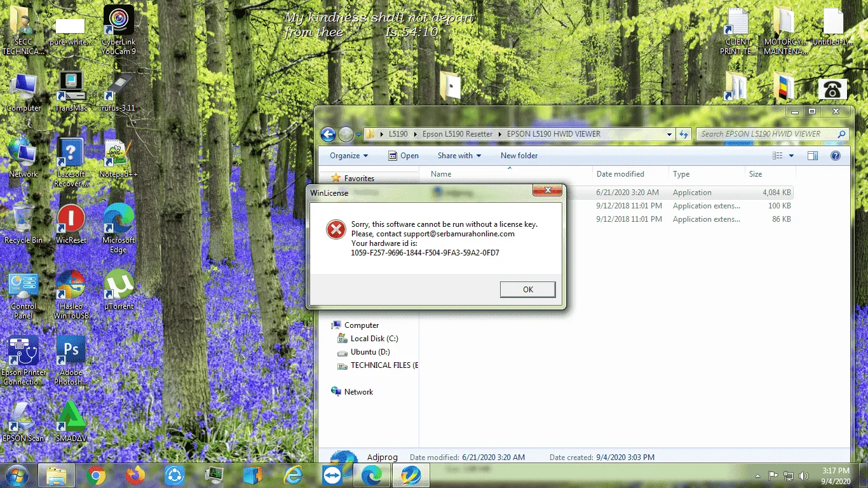The width and height of the screenshot is (868, 488).
Task: Select the Control Panel desktop icon
Action: click(x=24, y=295)
